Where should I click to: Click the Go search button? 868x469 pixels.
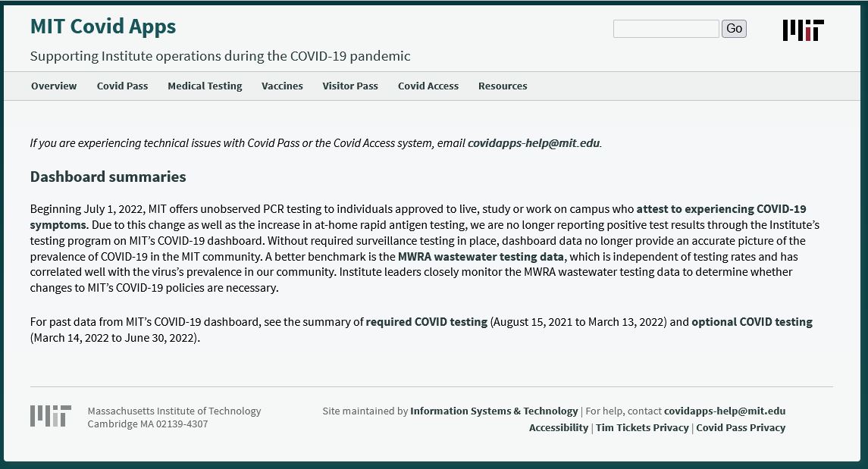pos(734,29)
